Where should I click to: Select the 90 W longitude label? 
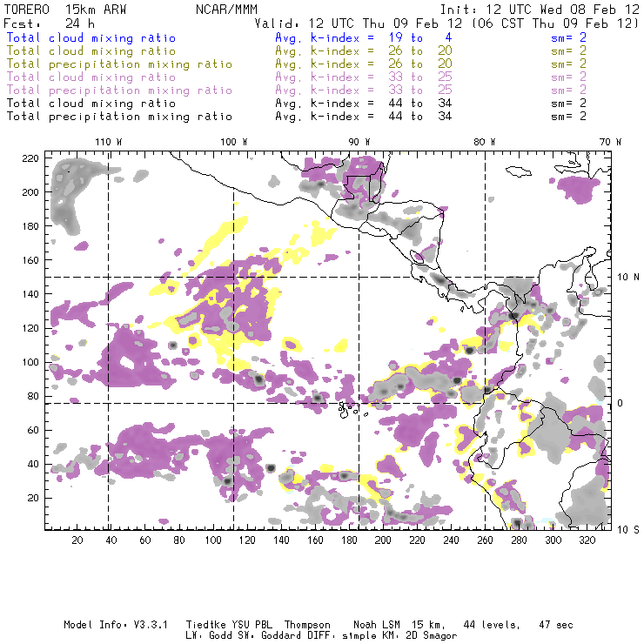tap(359, 142)
